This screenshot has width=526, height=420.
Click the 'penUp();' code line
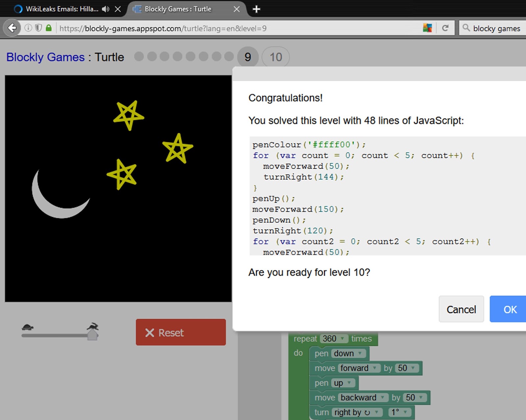[x=274, y=199]
